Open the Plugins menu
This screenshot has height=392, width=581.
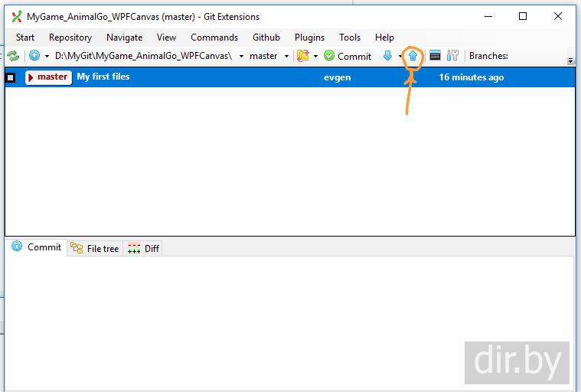click(x=309, y=37)
